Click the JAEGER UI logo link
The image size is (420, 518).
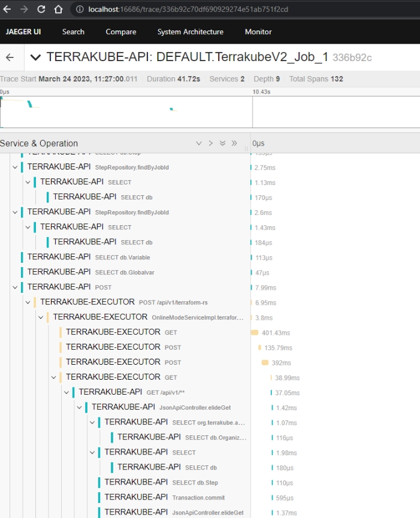coord(24,32)
